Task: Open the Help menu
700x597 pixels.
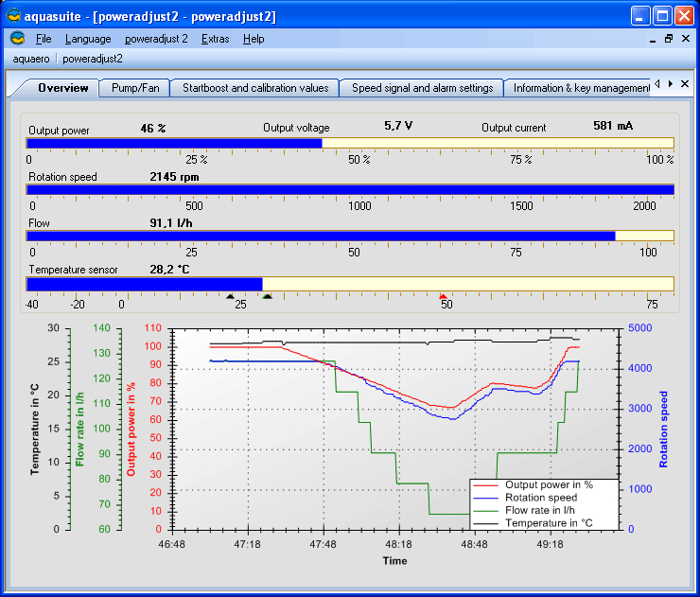Action: tap(254, 39)
